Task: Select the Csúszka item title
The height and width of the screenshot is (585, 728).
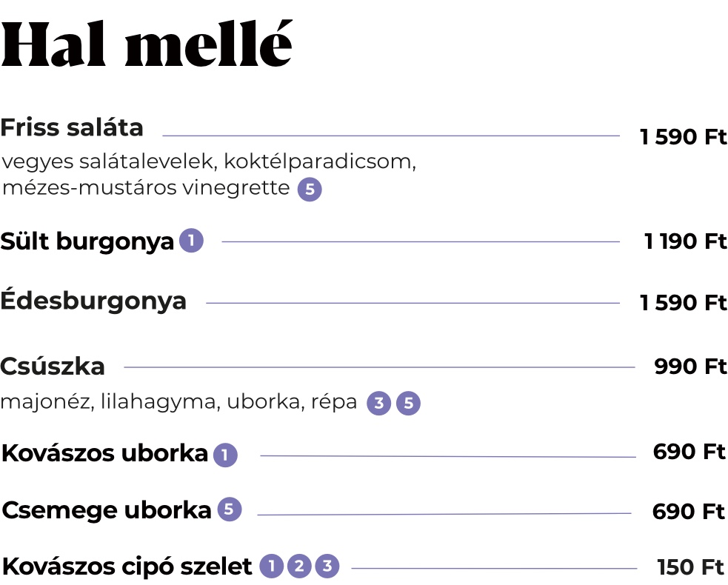Action: (53, 367)
